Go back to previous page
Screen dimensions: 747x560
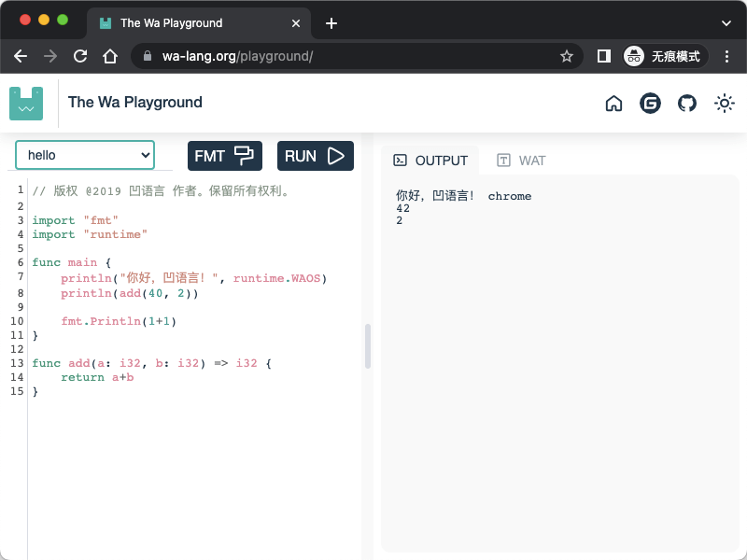[x=21, y=56]
